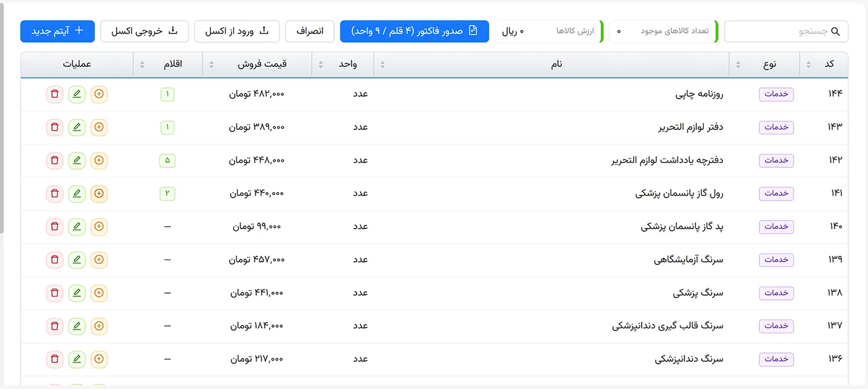Sort table by قیمت فروش column arrows

click(x=211, y=65)
